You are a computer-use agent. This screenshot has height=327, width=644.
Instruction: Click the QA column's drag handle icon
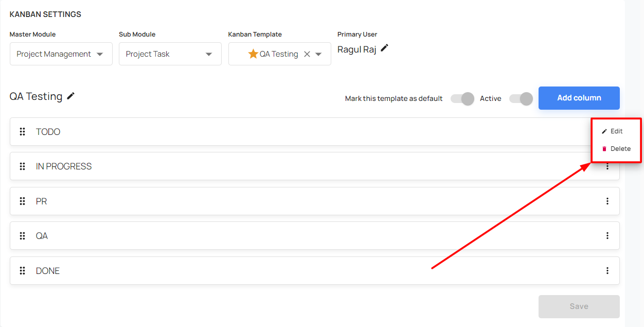(23, 236)
